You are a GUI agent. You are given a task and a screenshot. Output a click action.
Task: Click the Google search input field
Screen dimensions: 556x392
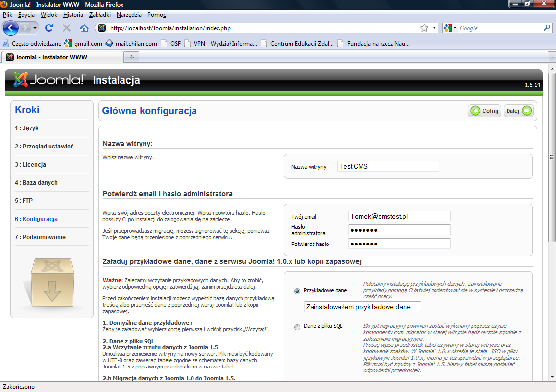coord(500,28)
